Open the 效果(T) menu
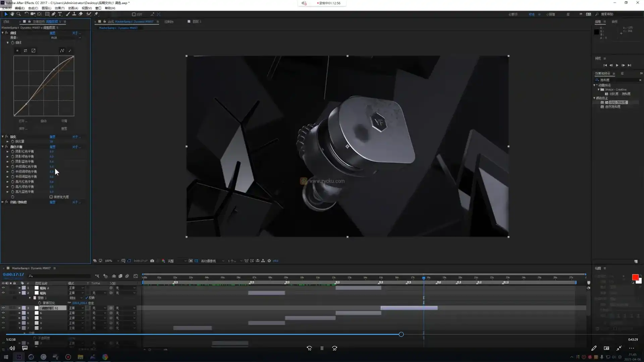 (x=59, y=8)
